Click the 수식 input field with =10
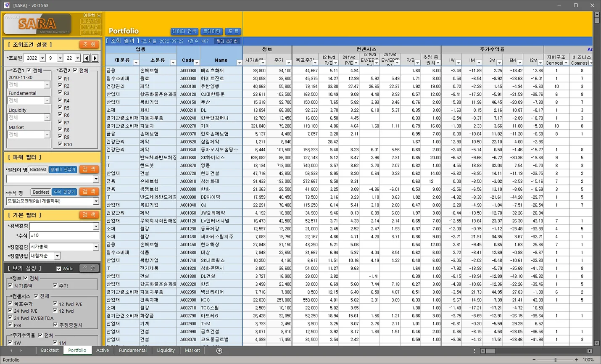Image resolution: width=601 pixels, height=364 pixels. point(64,235)
